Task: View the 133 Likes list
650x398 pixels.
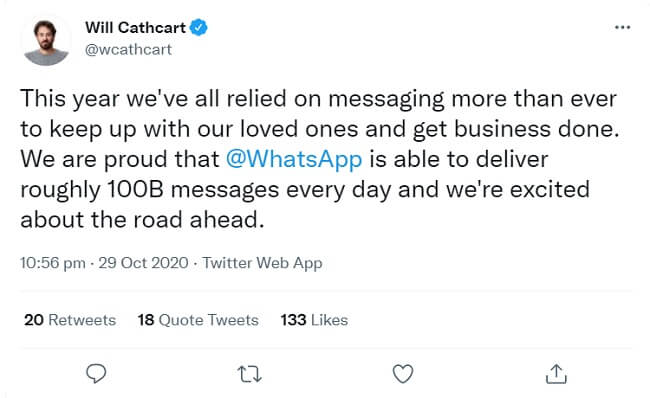Action: tap(314, 320)
